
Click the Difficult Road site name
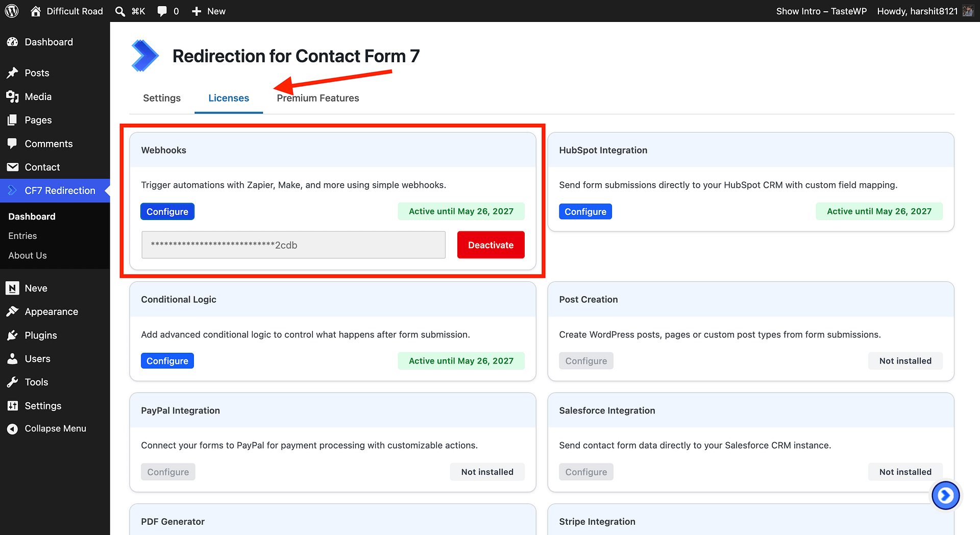point(75,11)
